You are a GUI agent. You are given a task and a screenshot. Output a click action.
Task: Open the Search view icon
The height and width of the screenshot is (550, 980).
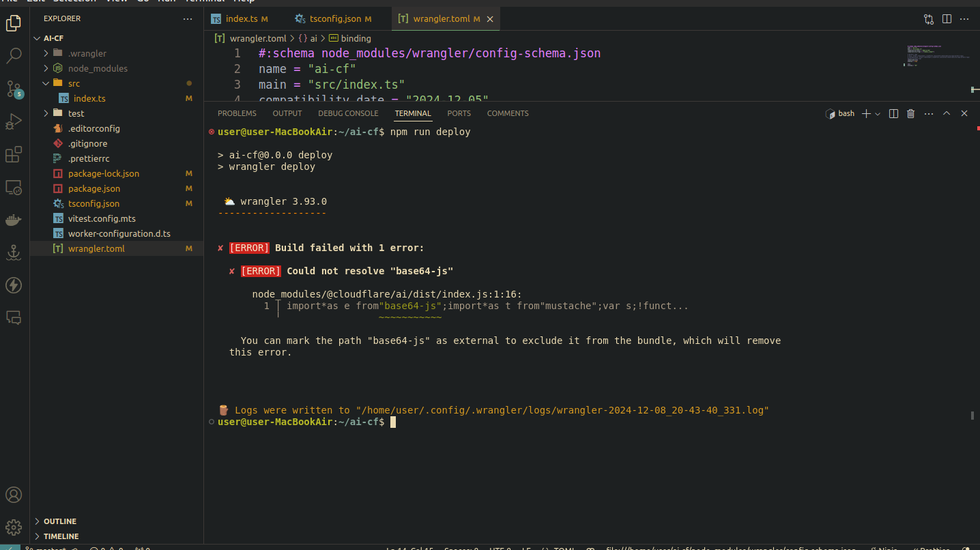14,56
